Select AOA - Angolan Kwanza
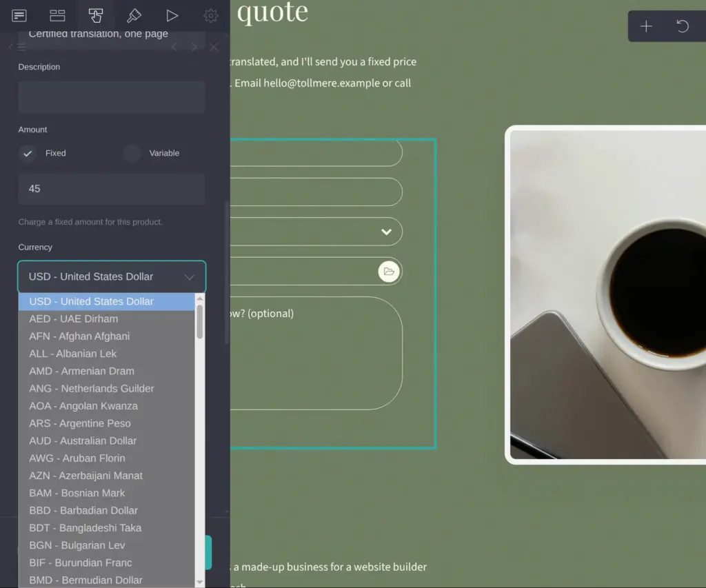 (106, 406)
